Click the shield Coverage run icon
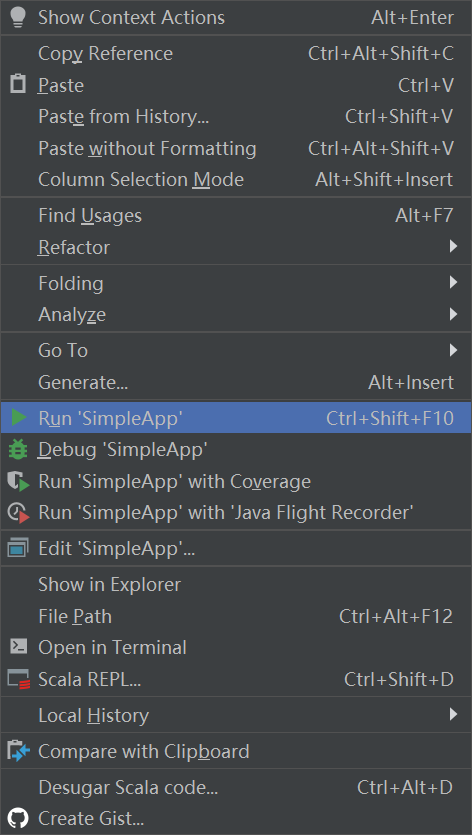This screenshot has height=835, width=472. click(x=19, y=481)
